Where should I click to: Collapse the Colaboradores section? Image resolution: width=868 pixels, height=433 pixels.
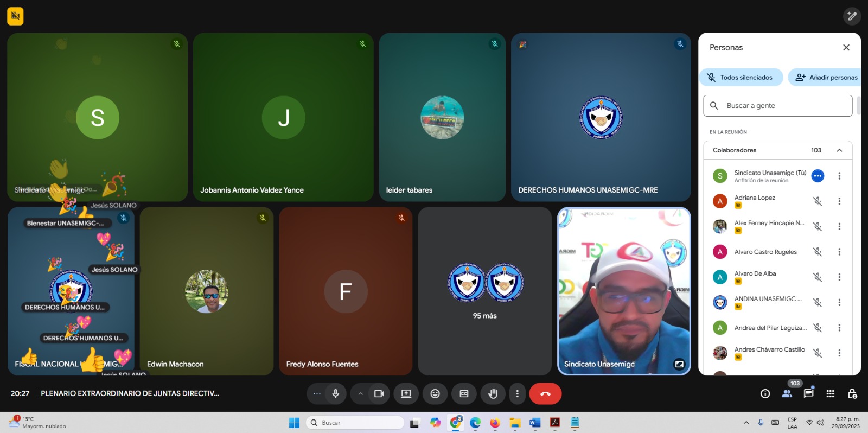tap(839, 150)
